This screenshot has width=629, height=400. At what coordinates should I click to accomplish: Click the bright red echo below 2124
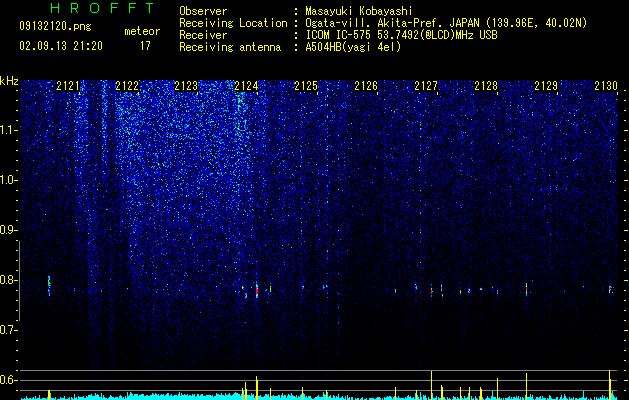pos(257,291)
